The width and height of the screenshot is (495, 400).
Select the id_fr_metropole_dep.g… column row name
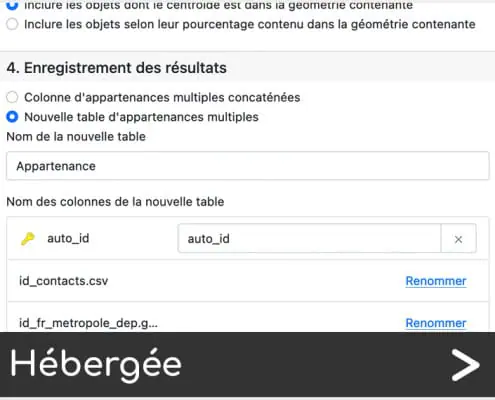point(88,323)
